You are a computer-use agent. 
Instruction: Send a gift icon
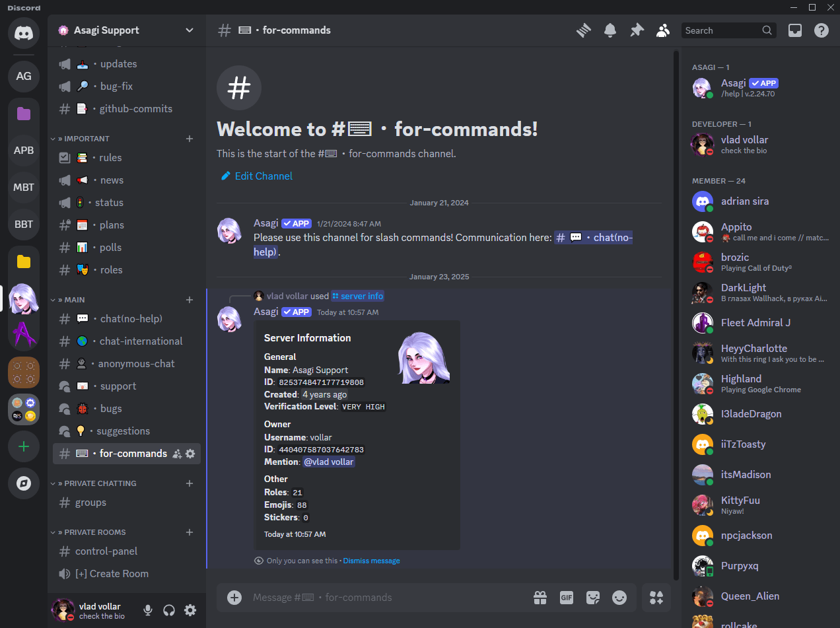[540, 598]
